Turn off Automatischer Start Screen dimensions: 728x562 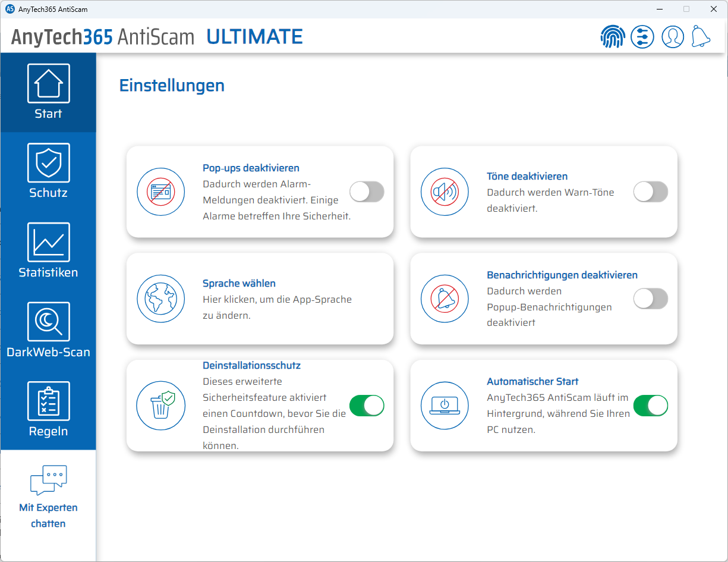651,405
